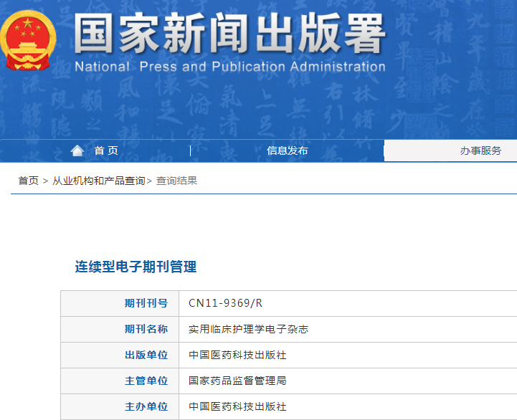Click 查询结果 in the breadcrumb
This screenshot has height=420, width=517.
tap(176, 181)
